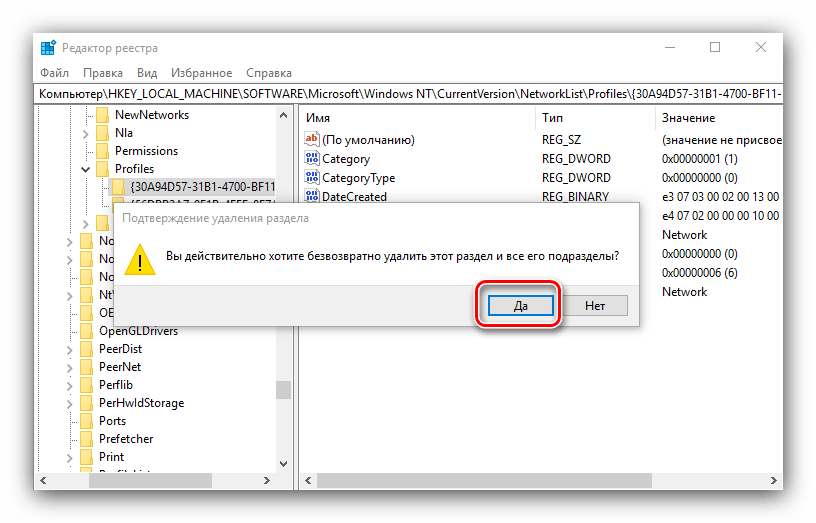Click the DWORD icon next to CategoryType
This screenshot has width=816, height=523.
(x=311, y=178)
